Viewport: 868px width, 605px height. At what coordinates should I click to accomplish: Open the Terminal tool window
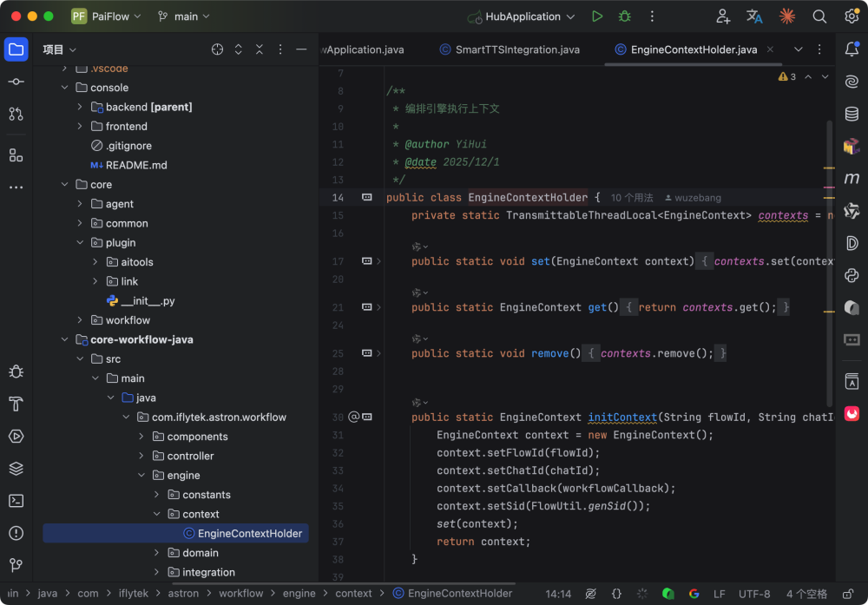[x=16, y=501]
